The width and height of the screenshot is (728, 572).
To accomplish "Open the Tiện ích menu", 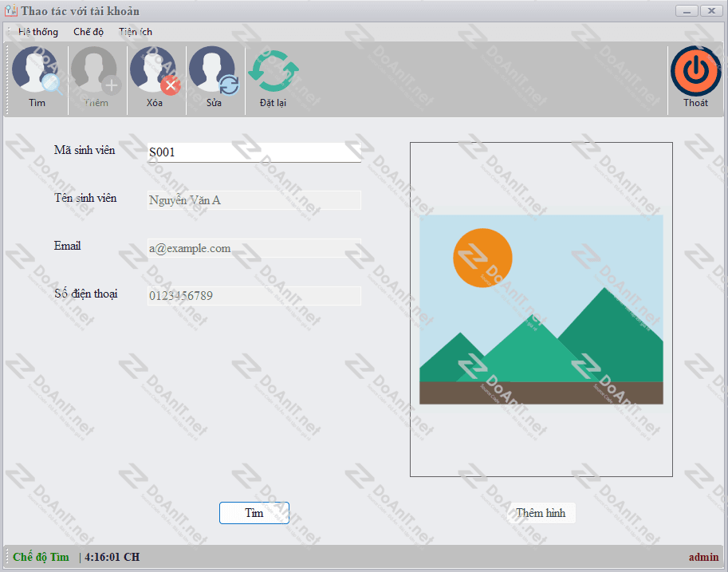I will tap(135, 32).
